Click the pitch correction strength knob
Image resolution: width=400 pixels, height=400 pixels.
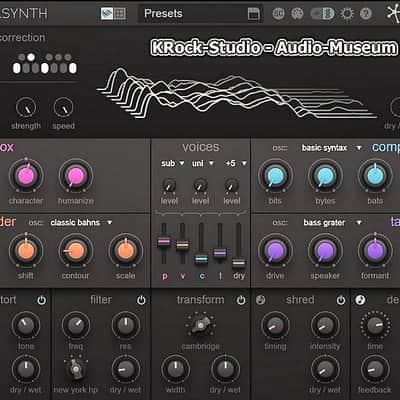(x=26, y=107)
